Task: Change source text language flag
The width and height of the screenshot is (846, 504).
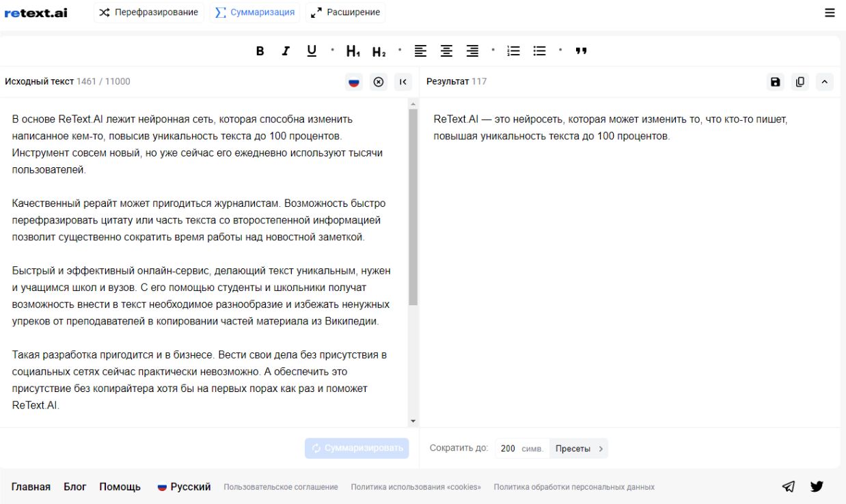Action: coord(354,82)
